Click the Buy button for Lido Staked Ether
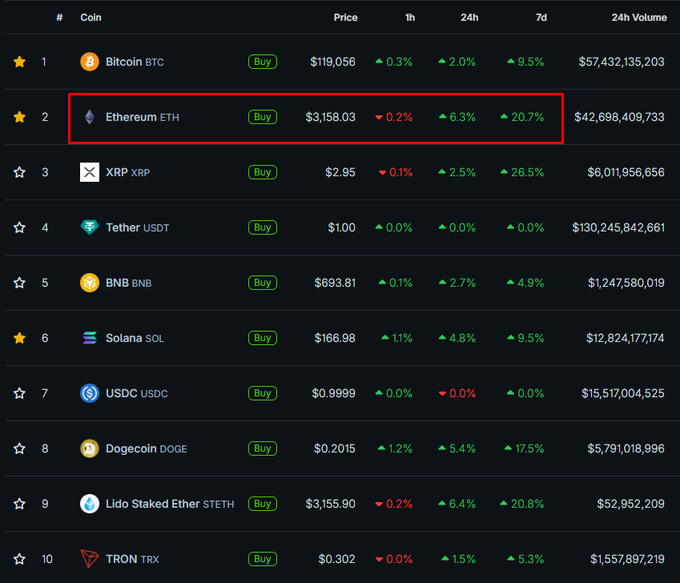Image resolution: width=680 pixels, height=583 pixels. tap(262, 504)
